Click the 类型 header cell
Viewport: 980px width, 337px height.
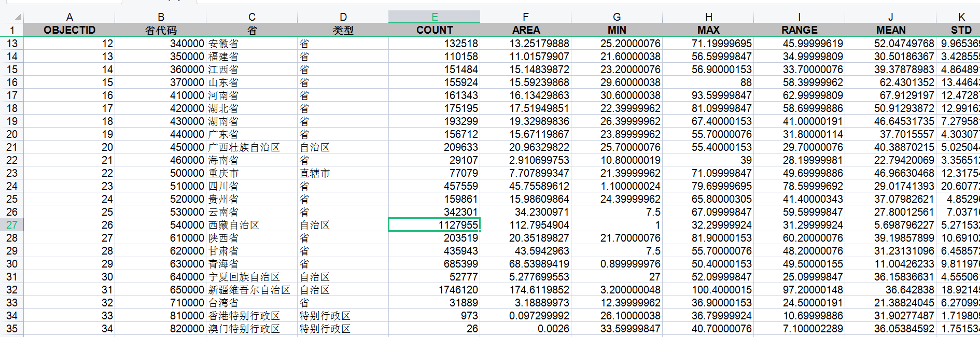click(x=343, y=30)
